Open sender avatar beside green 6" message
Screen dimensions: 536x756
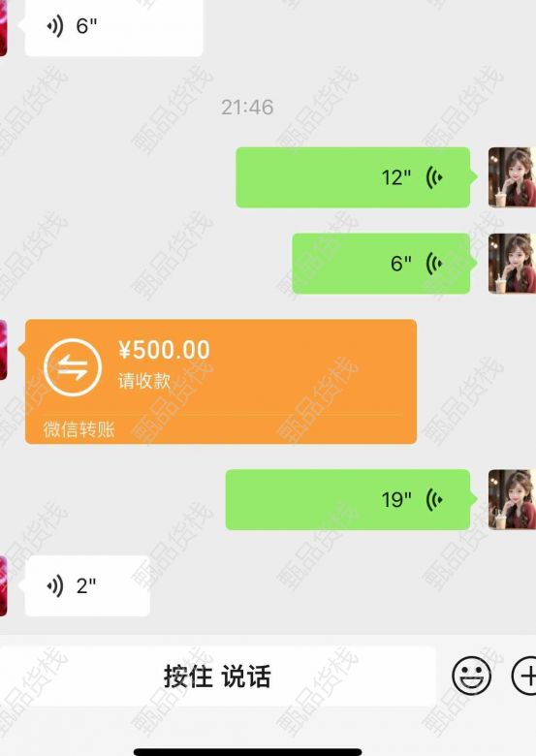512,264
